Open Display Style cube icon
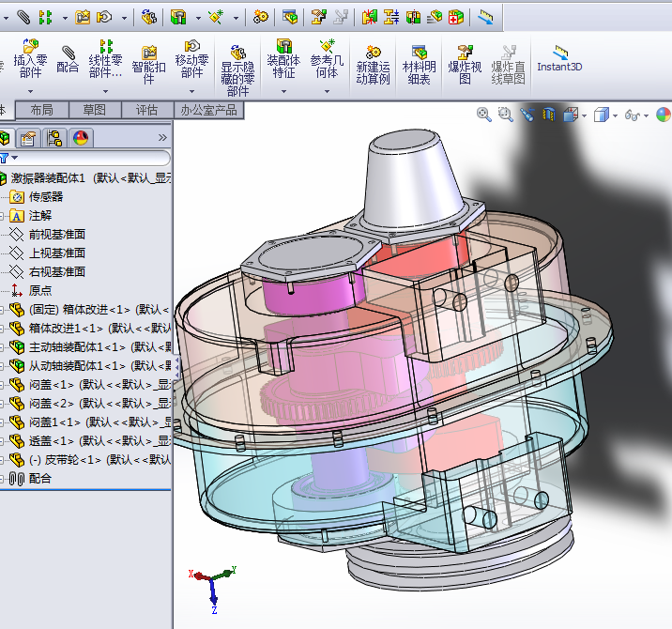 point(601,115)
